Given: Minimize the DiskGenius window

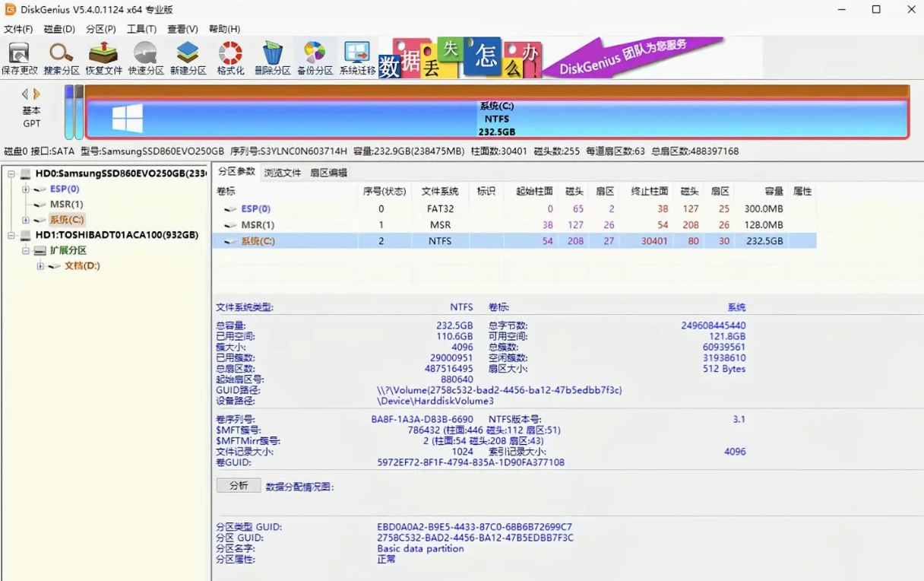Looking at the screenshot, I should tap(842, 10).
